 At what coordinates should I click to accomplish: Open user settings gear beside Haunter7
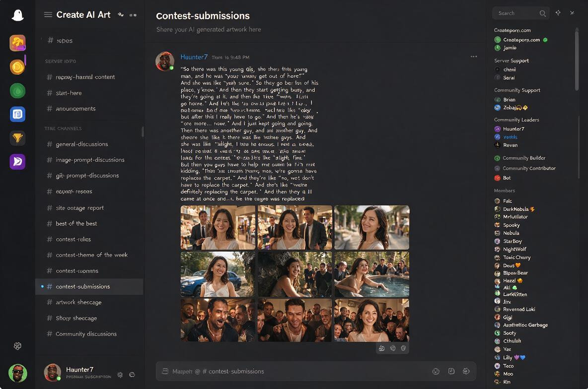click(x=120, y=375)
